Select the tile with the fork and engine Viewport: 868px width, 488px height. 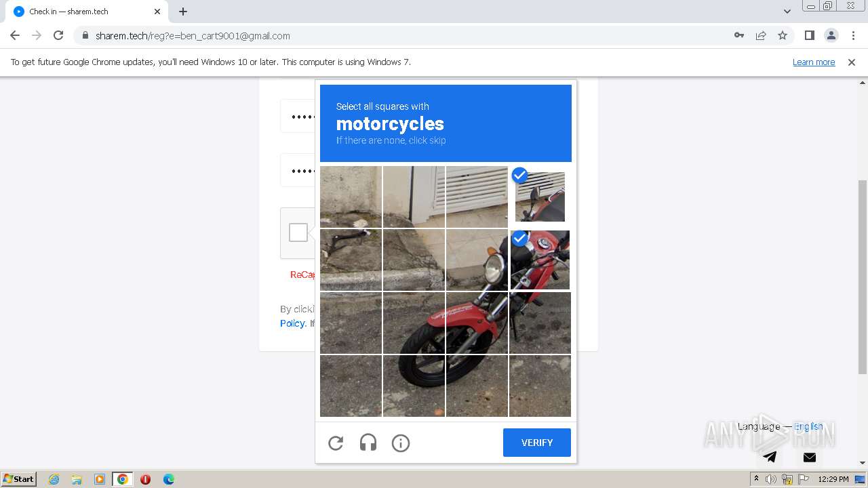(x=540, y=323)
